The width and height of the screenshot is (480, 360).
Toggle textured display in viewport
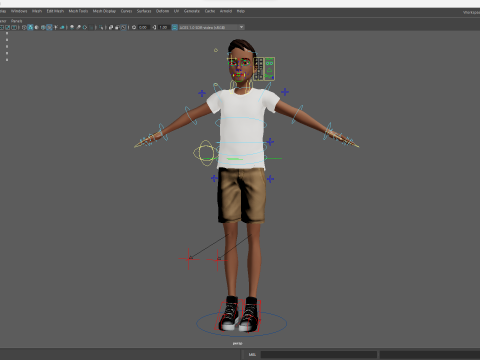coord(49,27)
